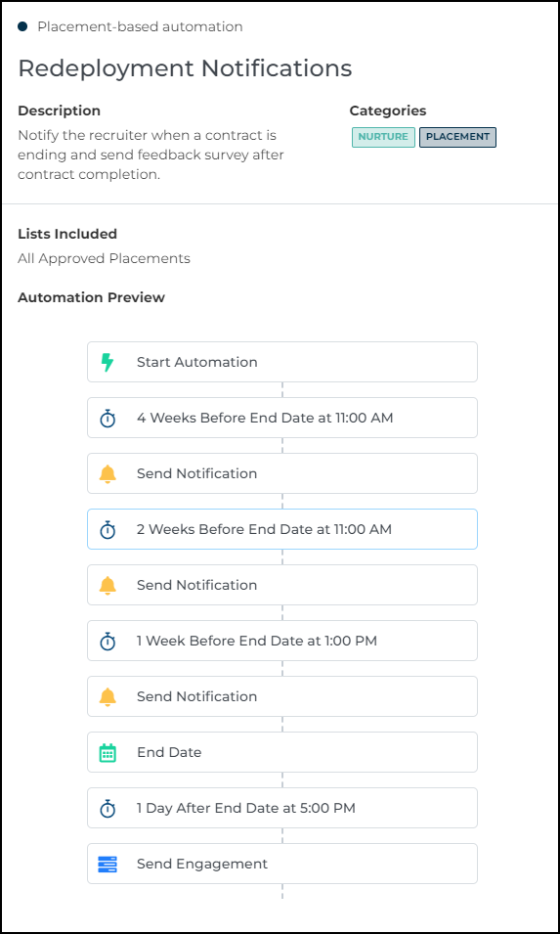
Task: Click 'All Approved Placements' list name
Action: click(x=105, y=258)
